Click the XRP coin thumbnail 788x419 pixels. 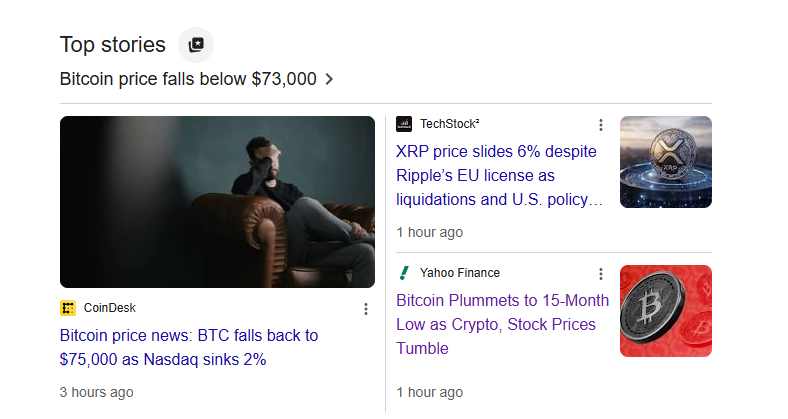pos(665,162)
